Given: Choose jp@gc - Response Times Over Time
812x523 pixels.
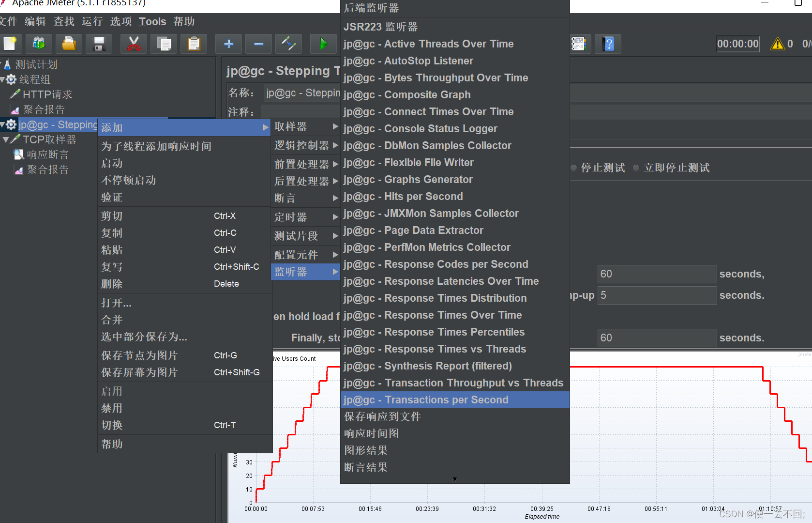Looking at the screenshot, I should tap(455, 315).
